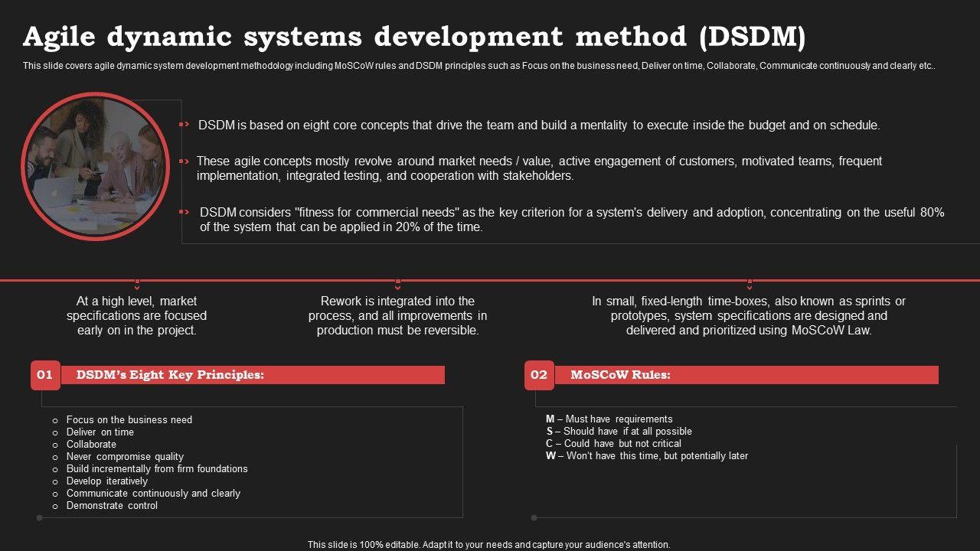Viewport: 980px width, 551px height.
Task: Click the slide title 'Agile dynamic systems development method (DSDM)'
Action: tap(414, 36)
